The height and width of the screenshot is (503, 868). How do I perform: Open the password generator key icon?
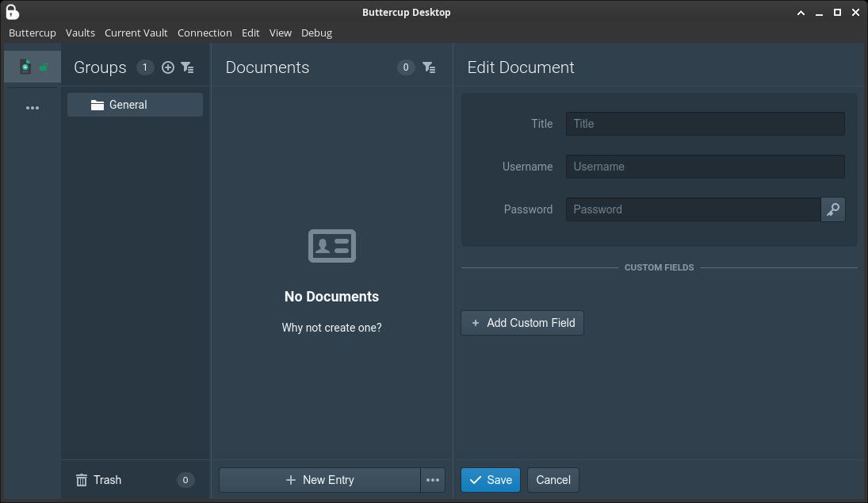833,209
